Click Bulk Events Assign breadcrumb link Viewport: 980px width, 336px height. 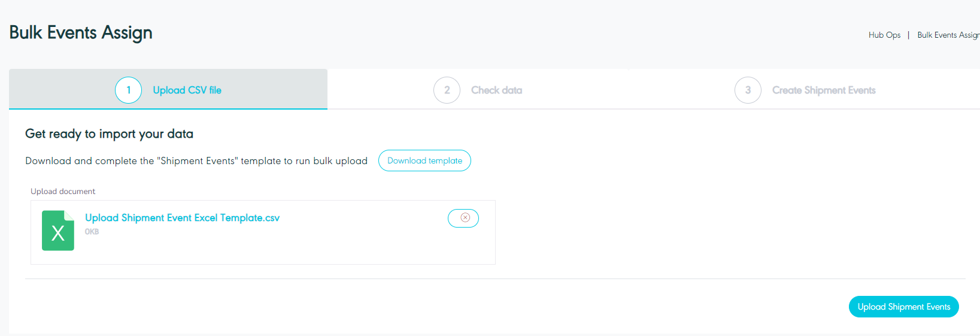pyautogui.click(x=948, y=35)
